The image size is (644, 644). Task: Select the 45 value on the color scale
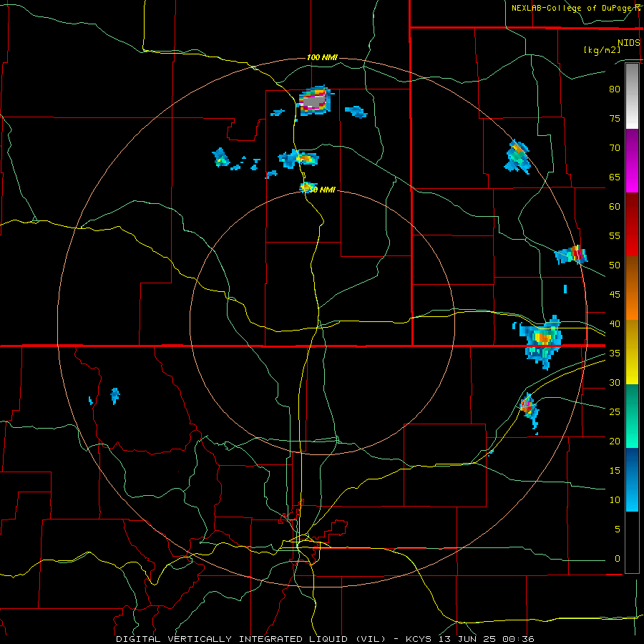click(615, 295)
